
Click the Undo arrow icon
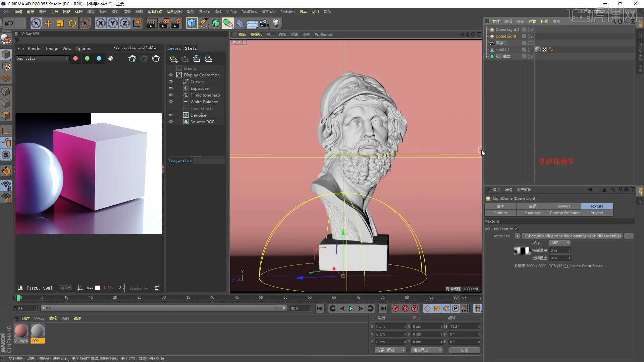(x=9, y=23)
